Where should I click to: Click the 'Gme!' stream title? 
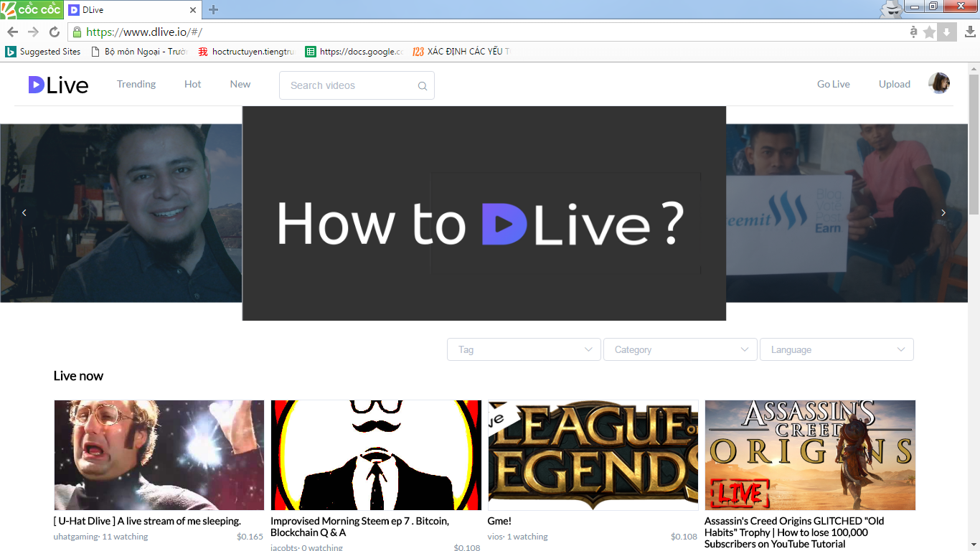point(499,521)
